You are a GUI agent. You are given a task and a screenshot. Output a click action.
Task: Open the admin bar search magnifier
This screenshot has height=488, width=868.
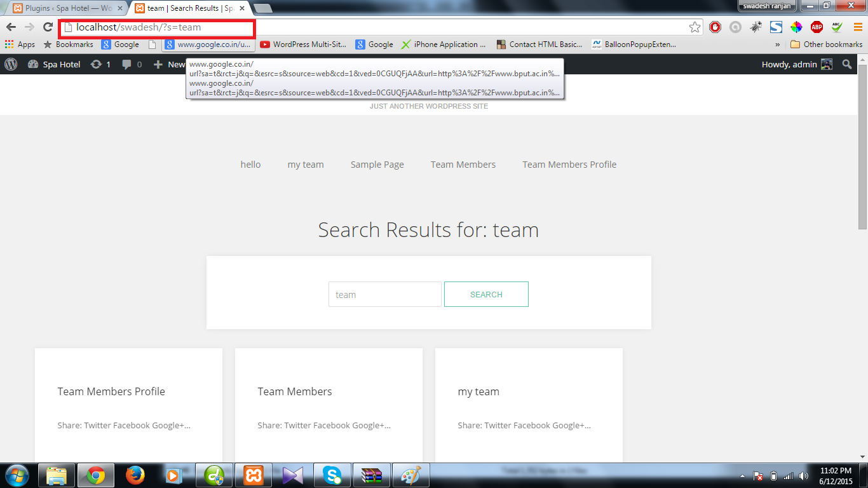coord(846,64)
